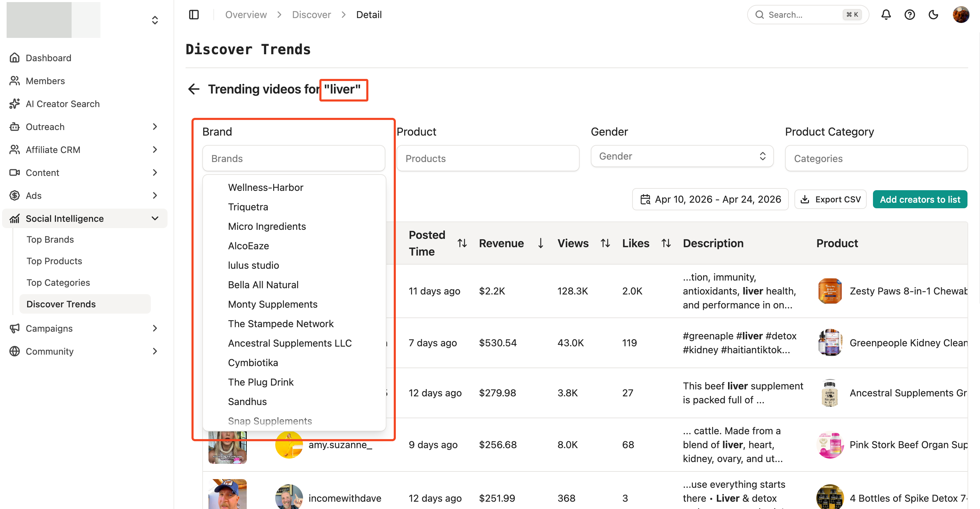
Task: Sort the Likes column arrows
Action: pyautogui.click(x=666, y=243)
